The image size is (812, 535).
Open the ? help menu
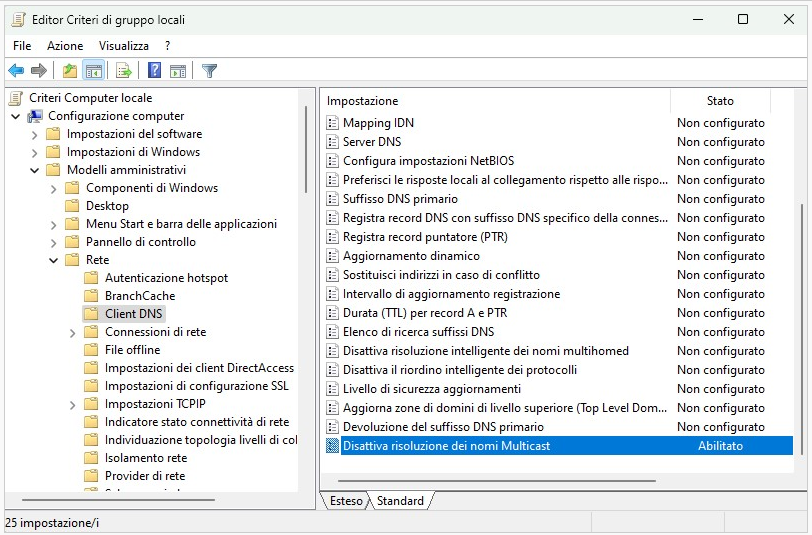[x=167, y=46]
